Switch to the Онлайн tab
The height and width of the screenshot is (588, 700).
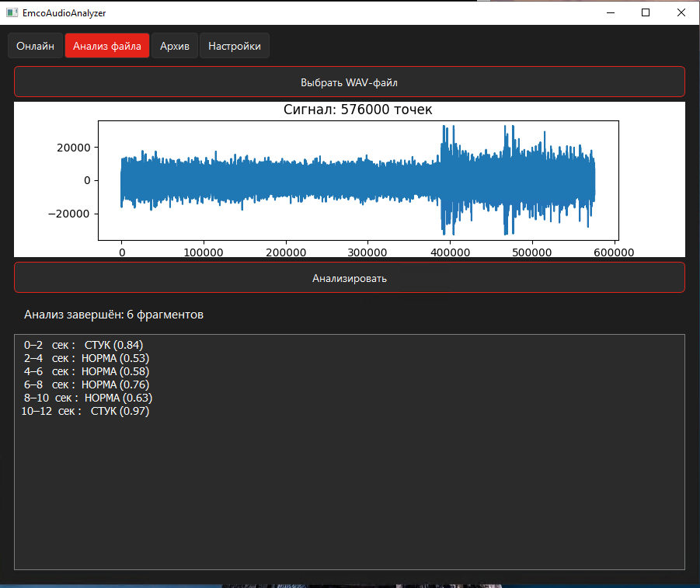[x=35, y=46]
